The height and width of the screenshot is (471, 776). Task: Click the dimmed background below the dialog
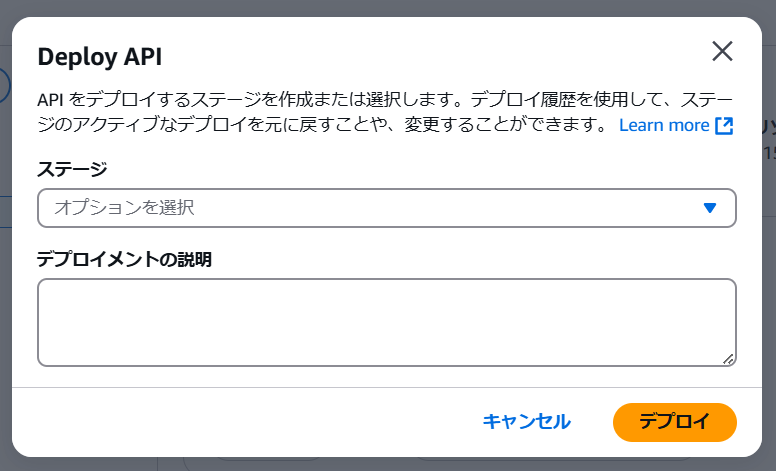click(400, 464)
